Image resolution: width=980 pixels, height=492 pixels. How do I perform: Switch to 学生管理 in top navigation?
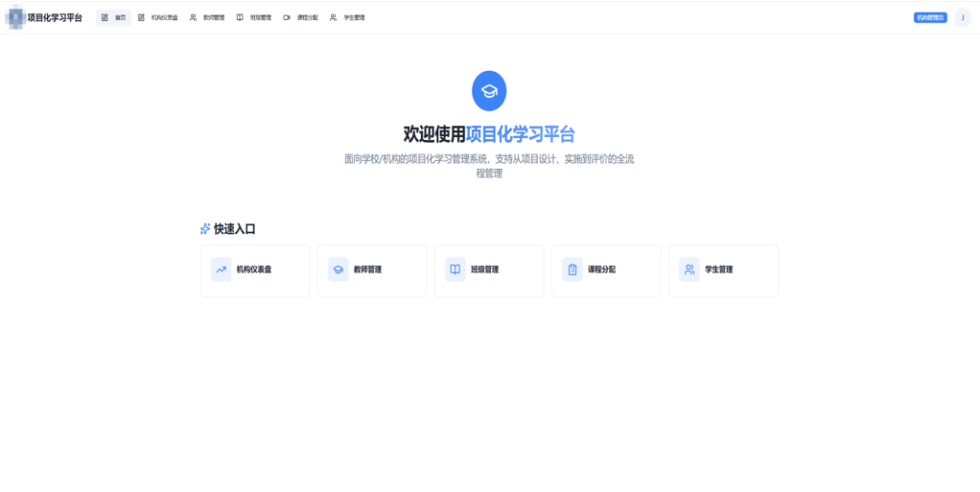point(348,17)
